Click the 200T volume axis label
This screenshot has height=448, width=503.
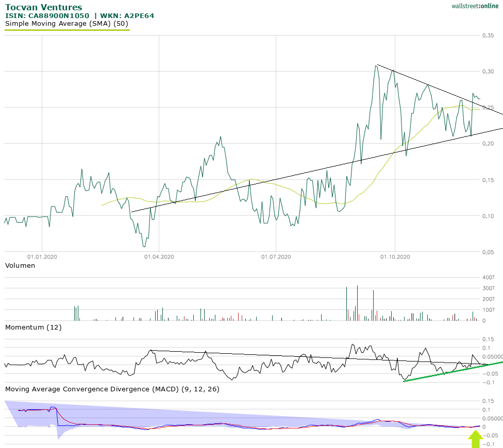489,299
